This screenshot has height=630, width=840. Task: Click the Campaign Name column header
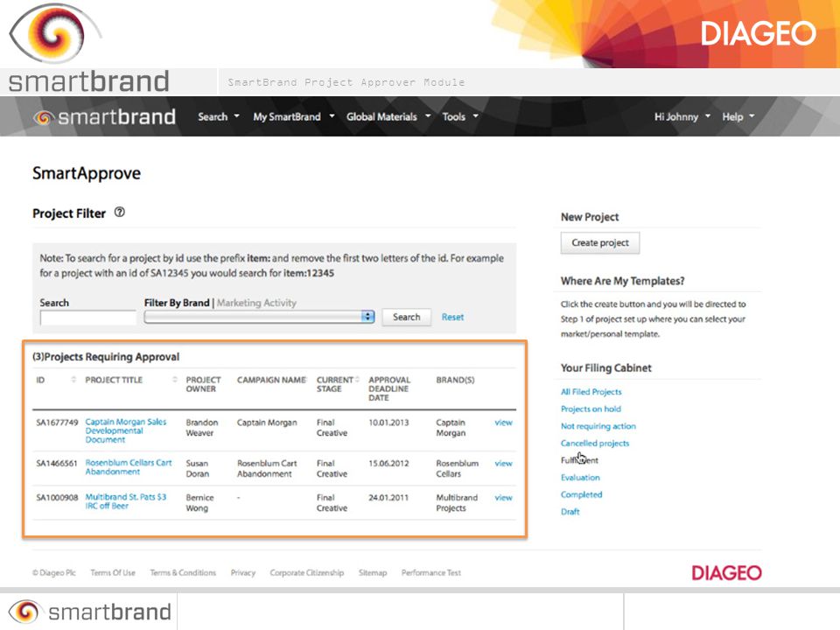point(271,380)
